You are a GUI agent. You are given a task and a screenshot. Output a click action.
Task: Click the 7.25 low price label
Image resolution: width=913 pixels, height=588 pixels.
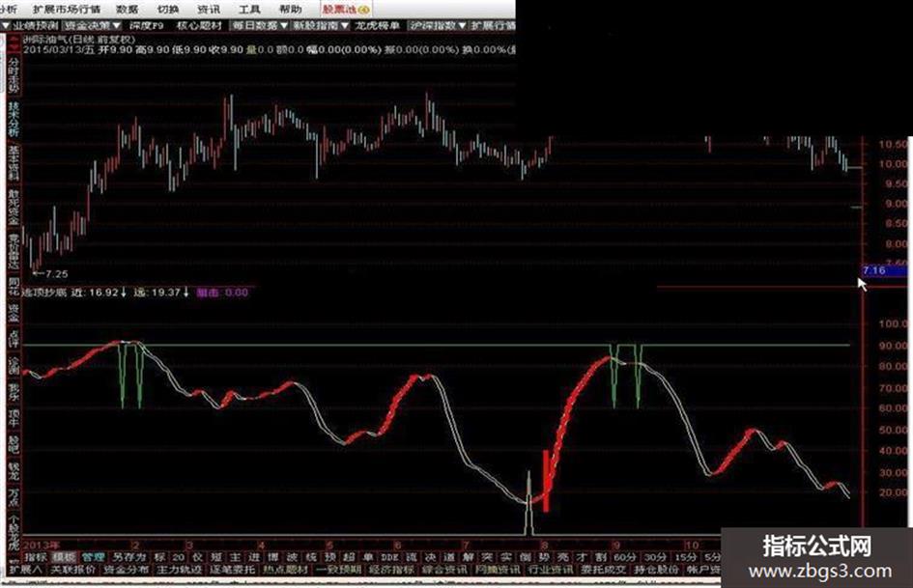pyautogui.click(x=56, y=273)
